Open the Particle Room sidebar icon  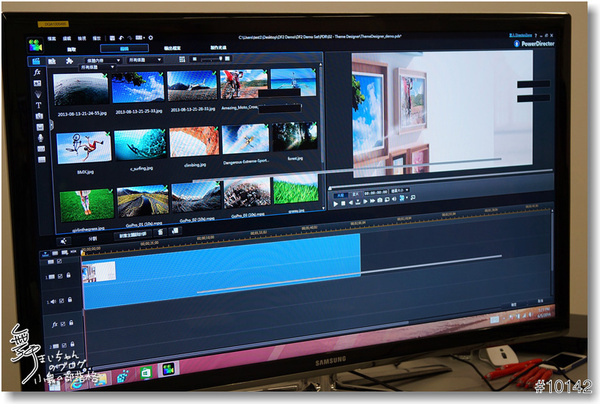pos(38,94)
